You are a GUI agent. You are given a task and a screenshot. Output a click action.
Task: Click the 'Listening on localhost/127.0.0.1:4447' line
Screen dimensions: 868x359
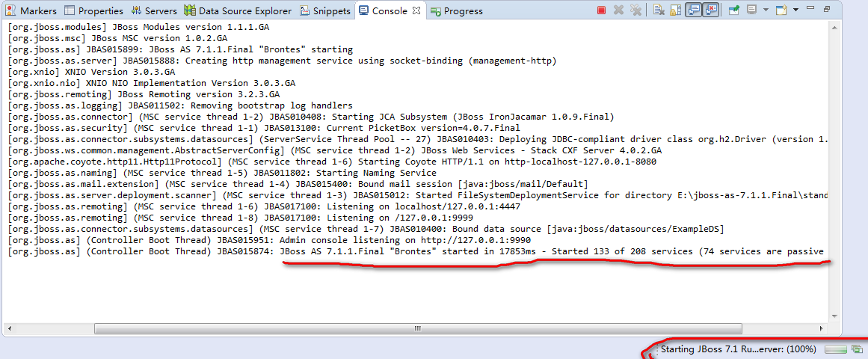[263, 206]
